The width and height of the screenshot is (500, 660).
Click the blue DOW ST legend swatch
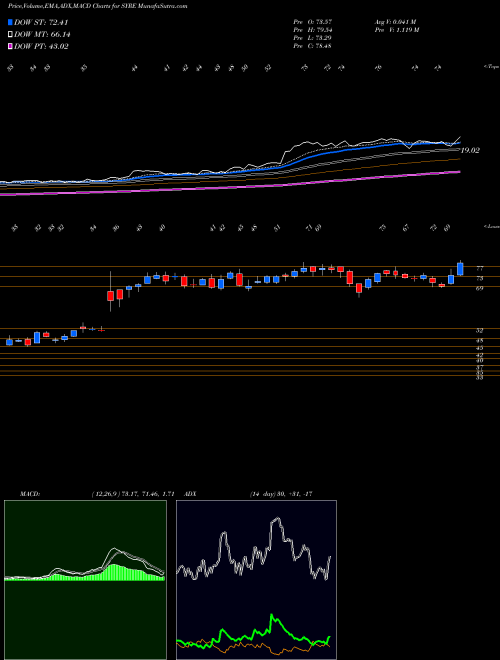[x=11, y=23]
